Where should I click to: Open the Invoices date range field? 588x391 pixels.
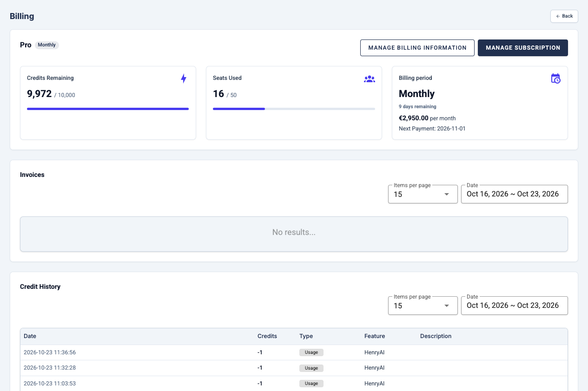(x=515, y=194)
